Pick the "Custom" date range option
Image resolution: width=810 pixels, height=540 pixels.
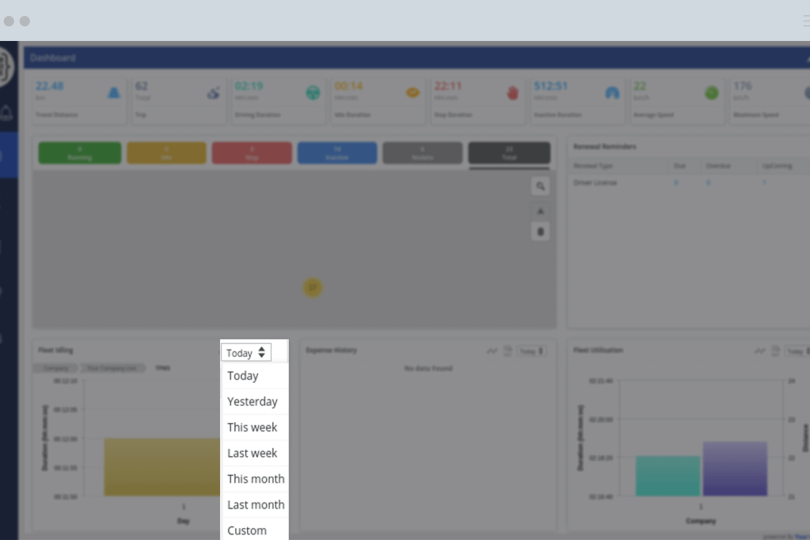(247, 530)
